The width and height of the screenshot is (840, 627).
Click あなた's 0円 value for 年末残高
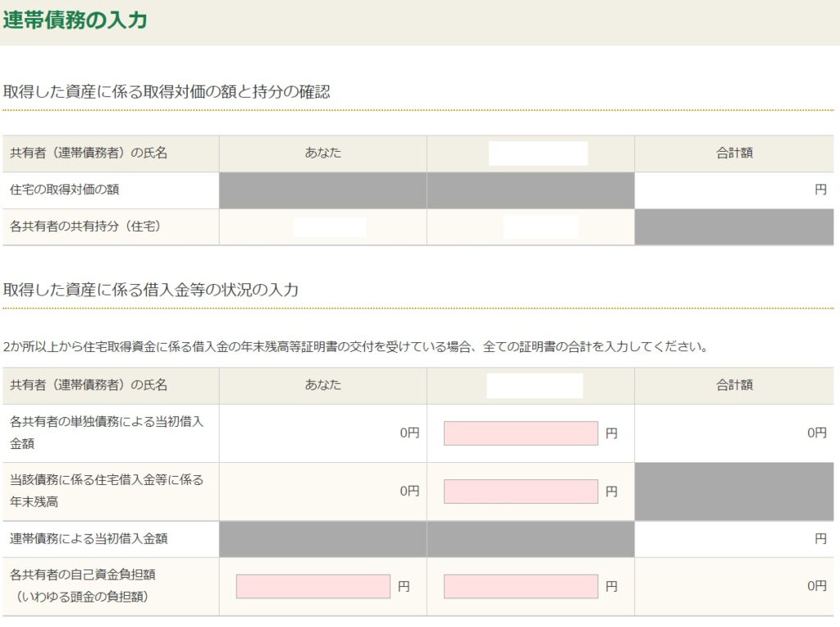[x=410, y=492]
